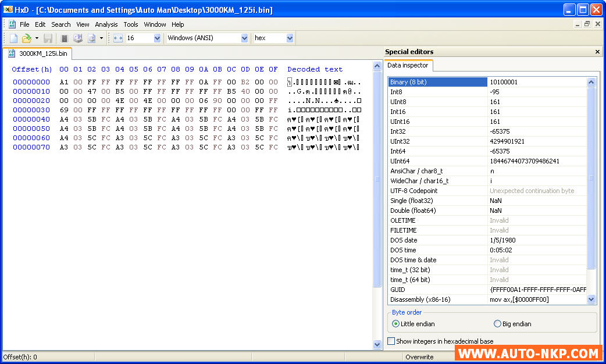Select the 3000KM_125i.bin file tab
The width and height of the screenshot is (606, 364).
pyautogui.click(x=38, y=53)
